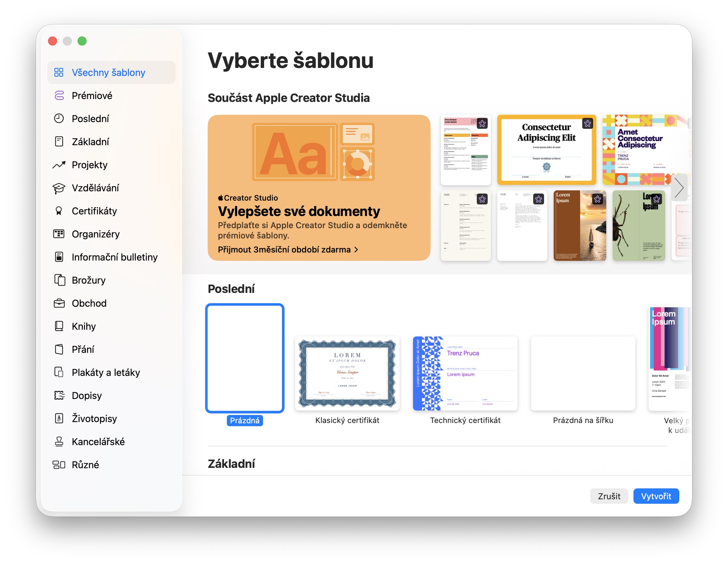
Task: Choose the Klasický certifikát template thumbnail
Action: pos(347,374)
